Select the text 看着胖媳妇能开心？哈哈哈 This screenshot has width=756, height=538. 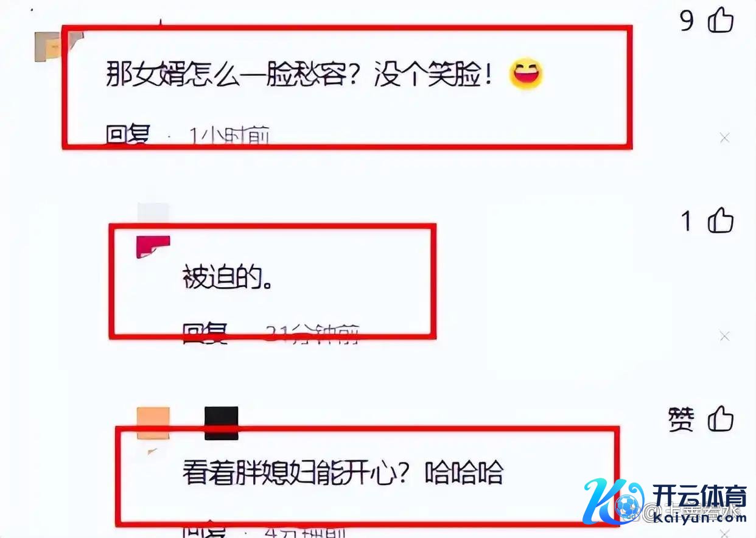[x=343, y=472]
